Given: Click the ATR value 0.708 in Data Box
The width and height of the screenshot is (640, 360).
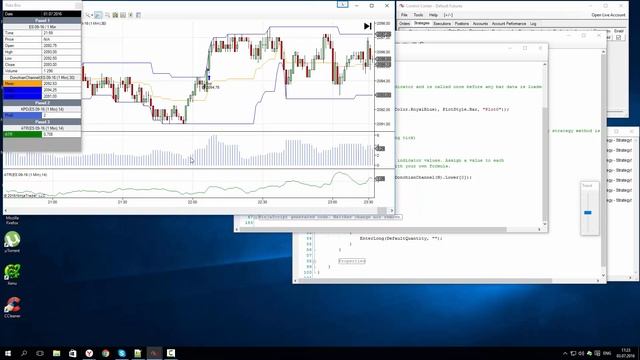Looking at the screenshot, I should click(x=61, y=134).
